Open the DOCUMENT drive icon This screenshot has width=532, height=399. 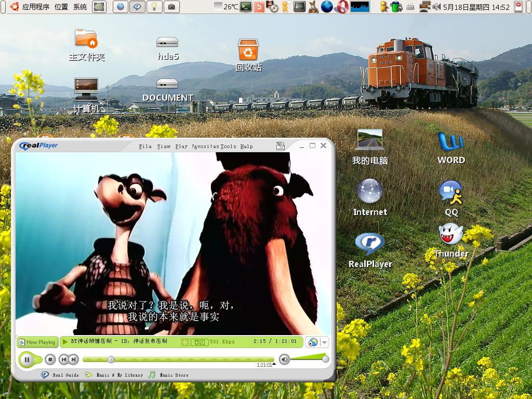168,90
